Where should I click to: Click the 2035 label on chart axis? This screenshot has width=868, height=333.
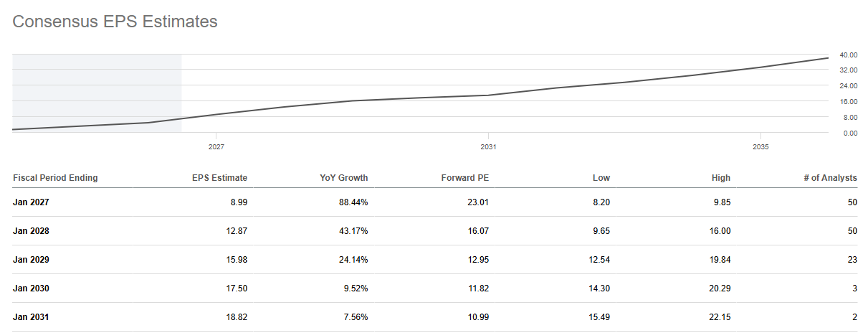(x=761, y=146)
